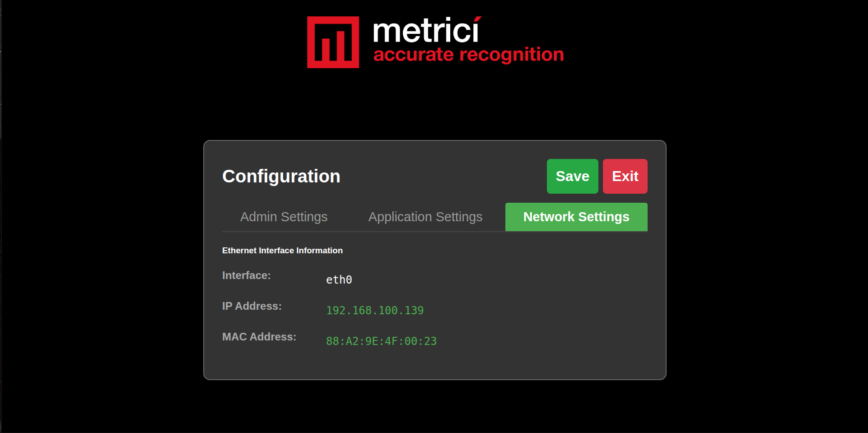Click the Interface: label

tap(247, 275)
